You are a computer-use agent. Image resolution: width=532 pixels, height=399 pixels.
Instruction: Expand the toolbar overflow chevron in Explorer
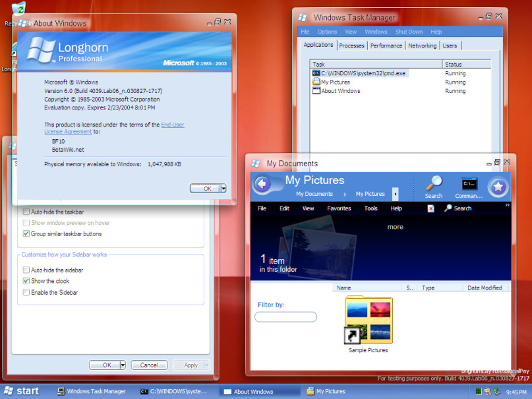[x=507, y=205]
